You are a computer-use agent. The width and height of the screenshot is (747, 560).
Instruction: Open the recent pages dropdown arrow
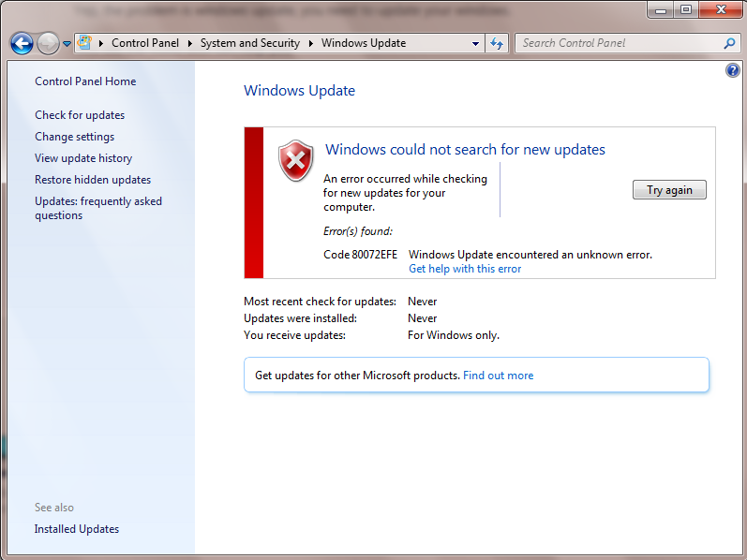pos(67,44)
